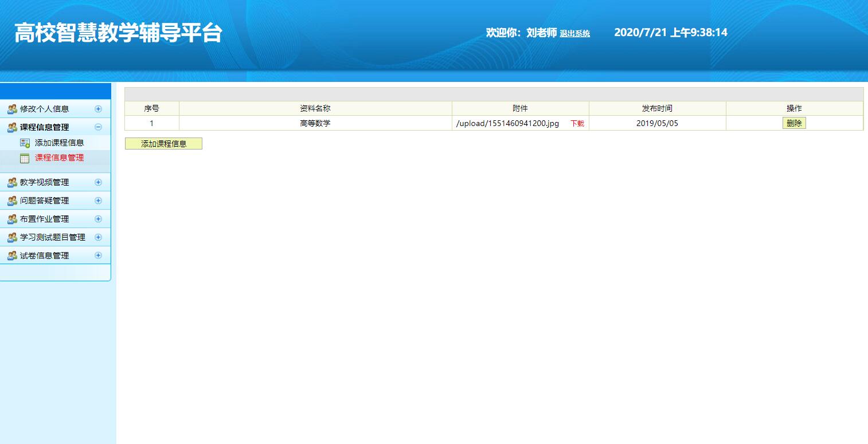Click the 课程信息管理 table icon

tap(24, 157)
